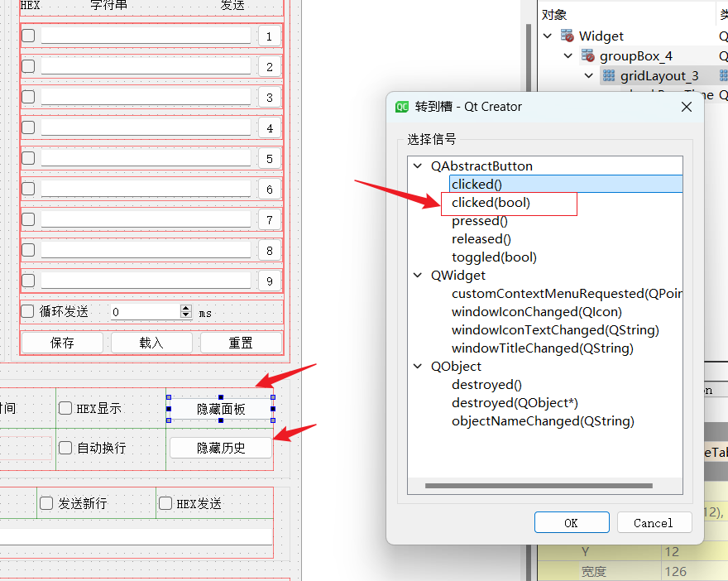
Task: Click the loop interval value field showing 0
Action: click(145, 312)
